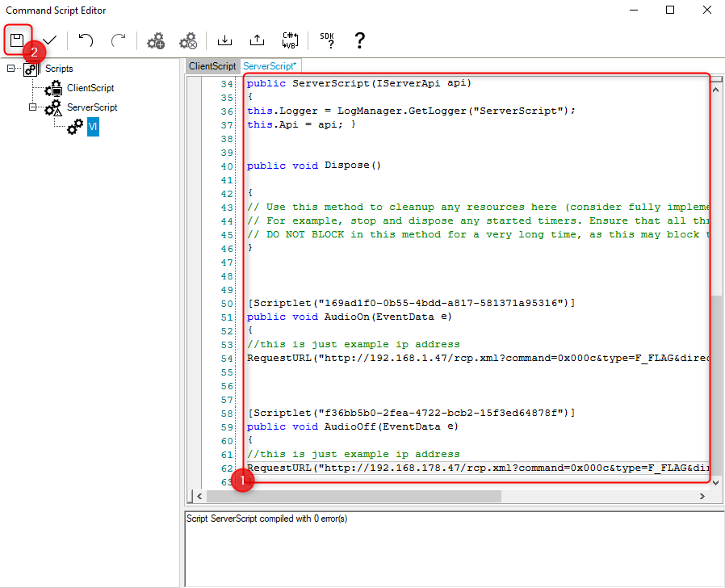
Task: Click the import script download icon
Action: (225, 40)
